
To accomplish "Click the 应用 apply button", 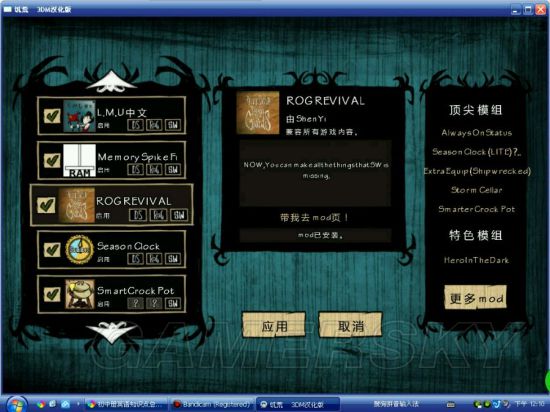I will point(274,326).
